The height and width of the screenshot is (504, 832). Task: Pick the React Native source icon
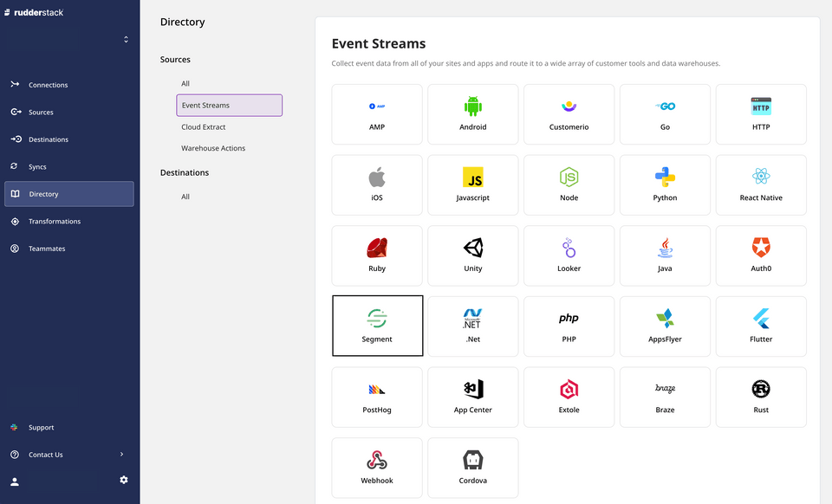(761, 177)
